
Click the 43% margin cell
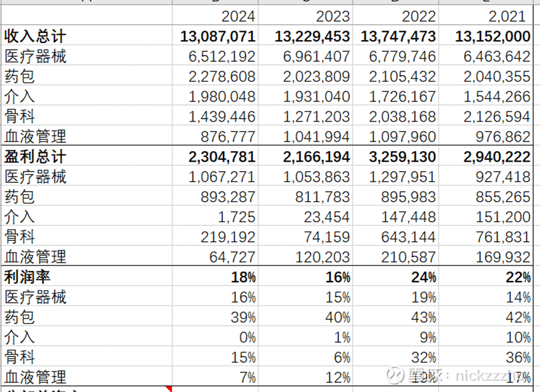[396, 317]
